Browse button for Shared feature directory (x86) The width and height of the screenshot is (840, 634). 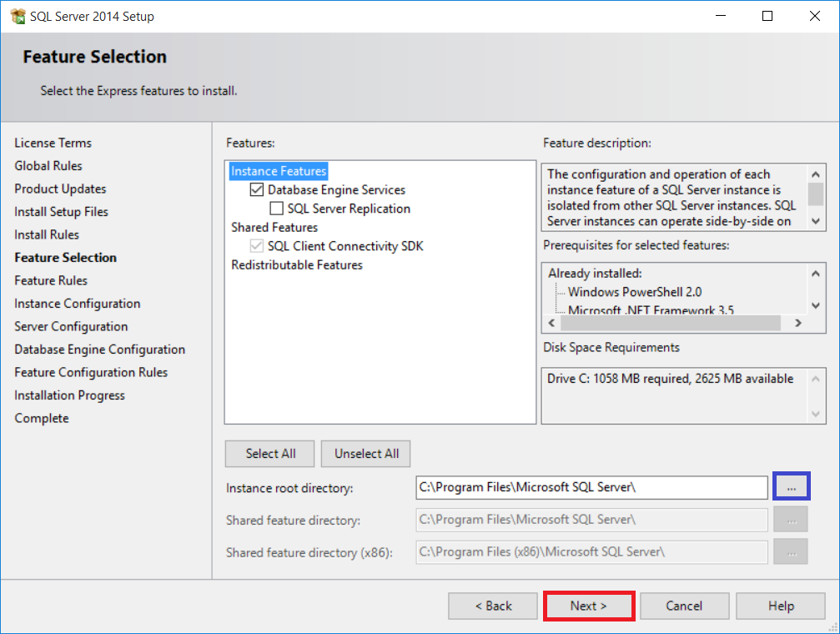point(791,552)
